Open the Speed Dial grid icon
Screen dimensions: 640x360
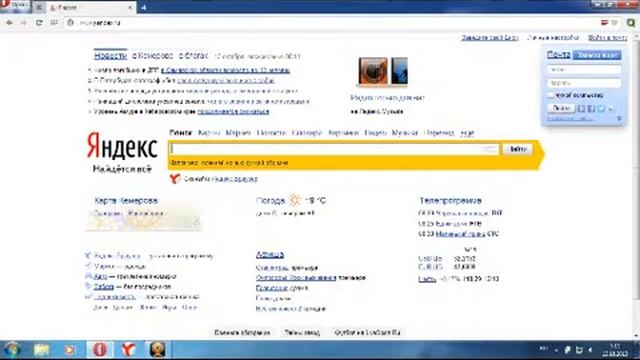[x=54, y=23]
